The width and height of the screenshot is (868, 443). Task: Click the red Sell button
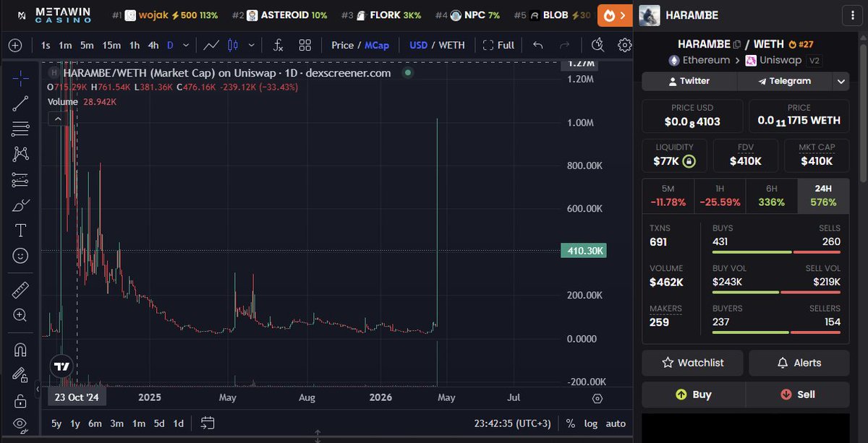[x=799, y=395]
